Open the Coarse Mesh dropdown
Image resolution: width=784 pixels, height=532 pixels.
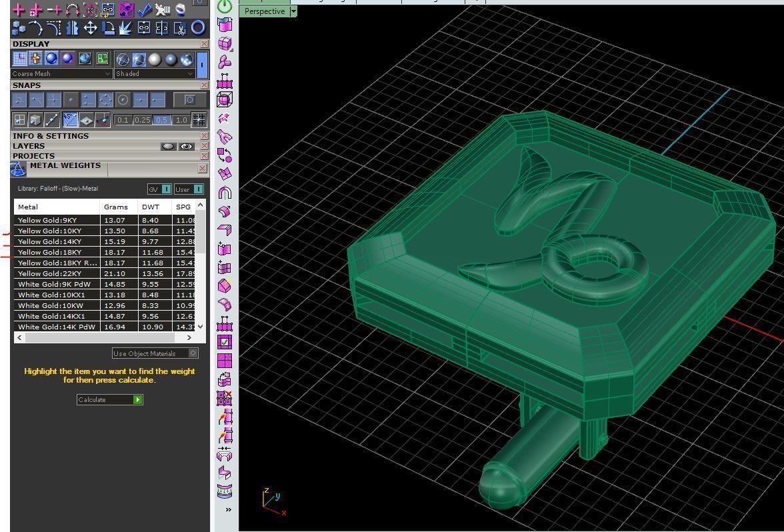(x=61, y=73)
